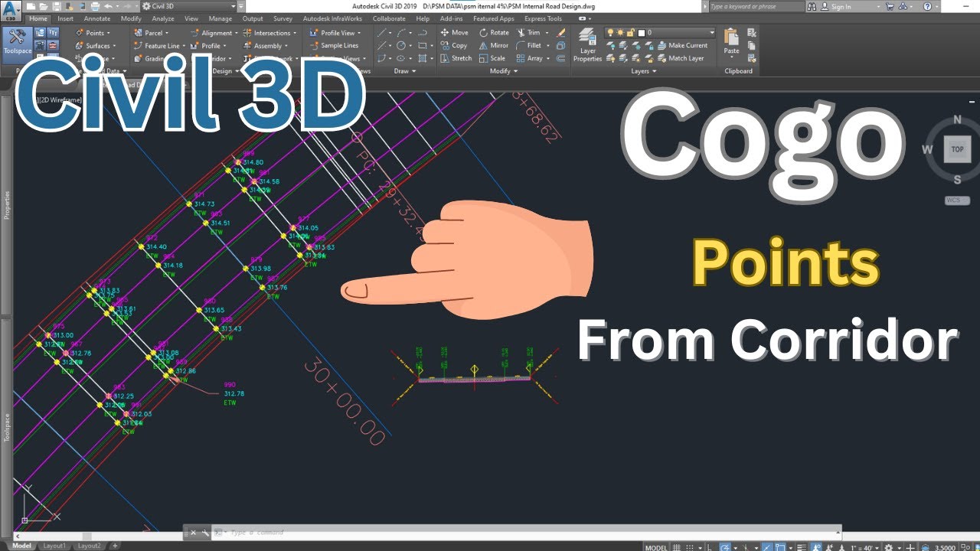Toggle layer on/off lightbulb in layer dropdown
Viewport: 980px width, 551px height.
click(611, 33)
